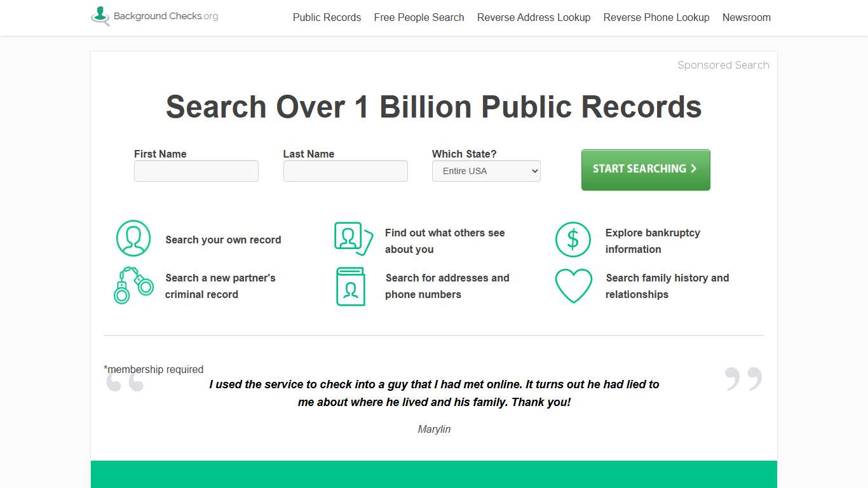Open Free People Search page
Image resolution: width=868 pixels, height=488 pixels.
pyautogui.click(x=419, y=17)
